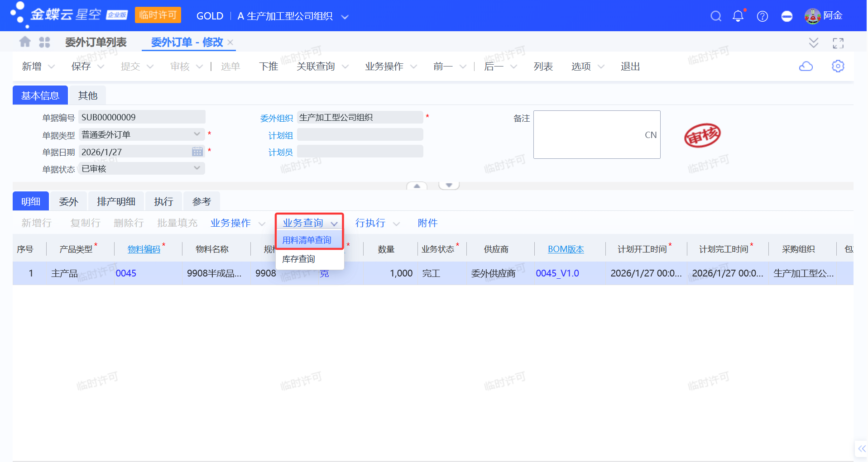The width and height of the screenshot is (868, 462).
Task: Select 库存查询 menu item
Action: (298, 259)
